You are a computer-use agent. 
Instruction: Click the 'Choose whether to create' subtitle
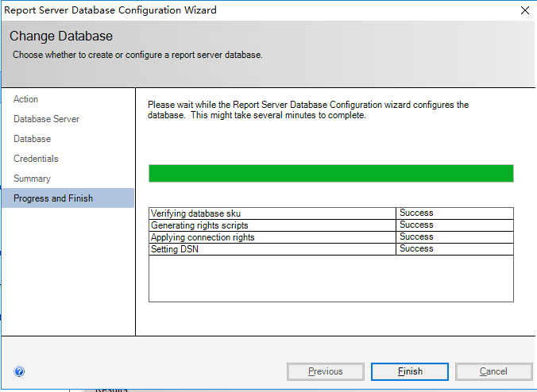point(137,55)
